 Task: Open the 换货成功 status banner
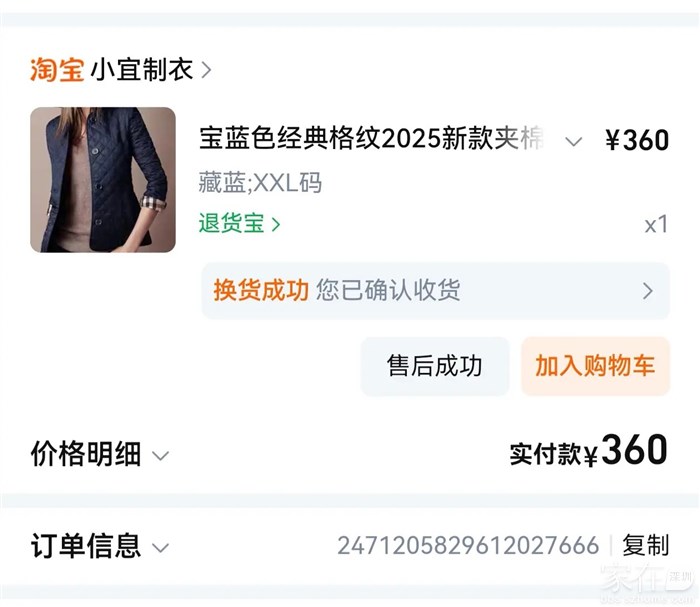[435, 290]
